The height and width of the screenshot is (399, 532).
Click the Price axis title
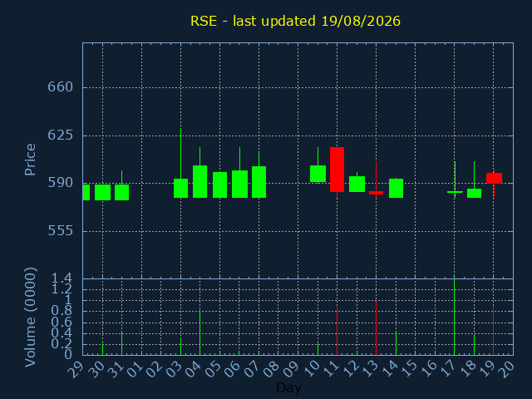tap(30, 160)
